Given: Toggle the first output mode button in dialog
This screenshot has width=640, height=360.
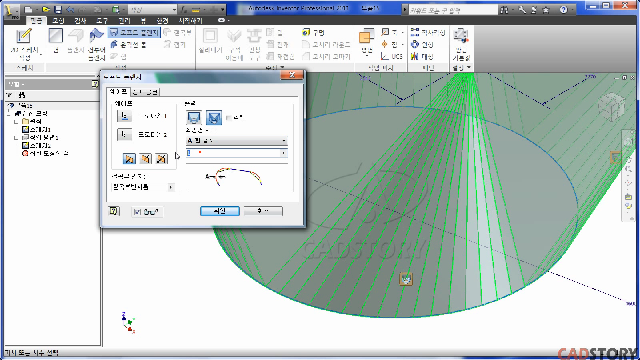Looking at the screenshot, I should tap(194, 118).
